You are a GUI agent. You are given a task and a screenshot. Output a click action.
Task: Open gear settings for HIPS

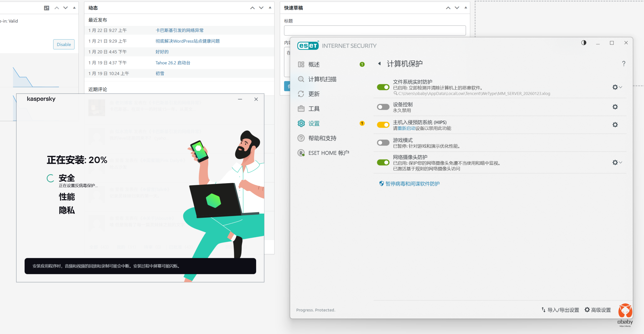[x=615, y=125]
